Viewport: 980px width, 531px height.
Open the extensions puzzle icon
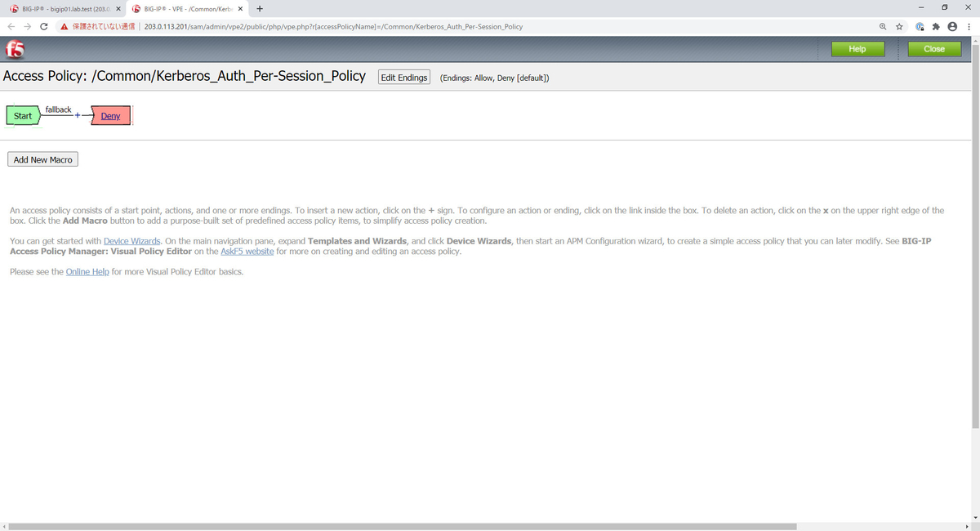[936, 26]
